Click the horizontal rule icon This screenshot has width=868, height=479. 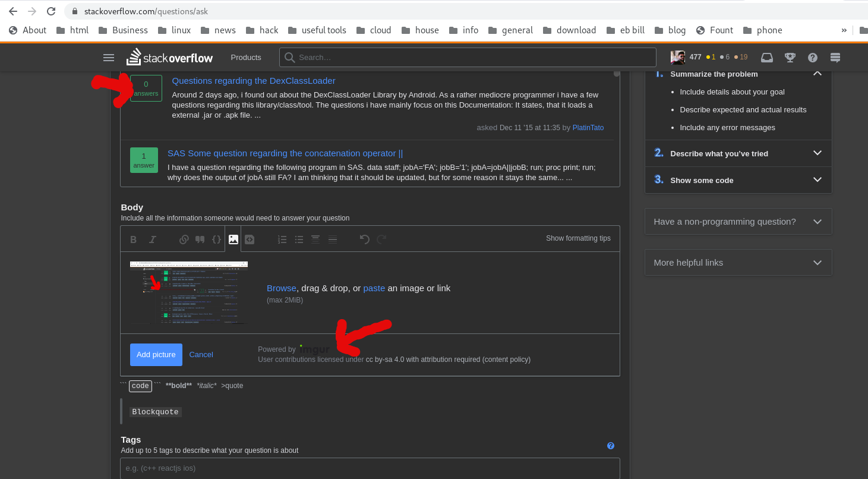(333, 239)
